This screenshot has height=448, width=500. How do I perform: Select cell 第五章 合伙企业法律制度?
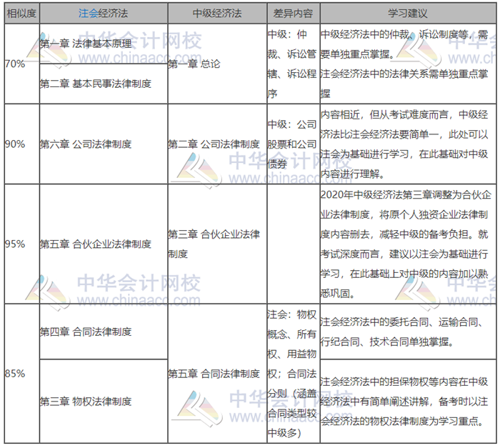point(104,244)
